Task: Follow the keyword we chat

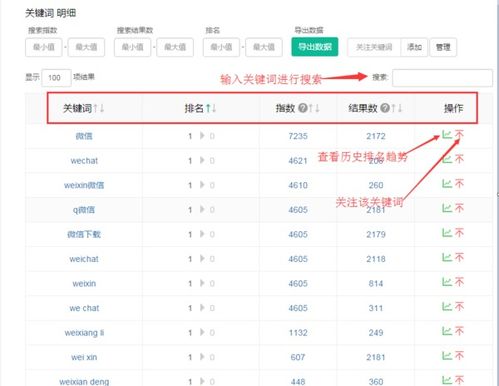Action: (x=459, y=306)
